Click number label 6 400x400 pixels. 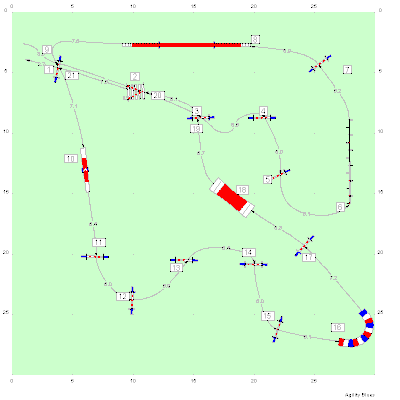point(340,207)
